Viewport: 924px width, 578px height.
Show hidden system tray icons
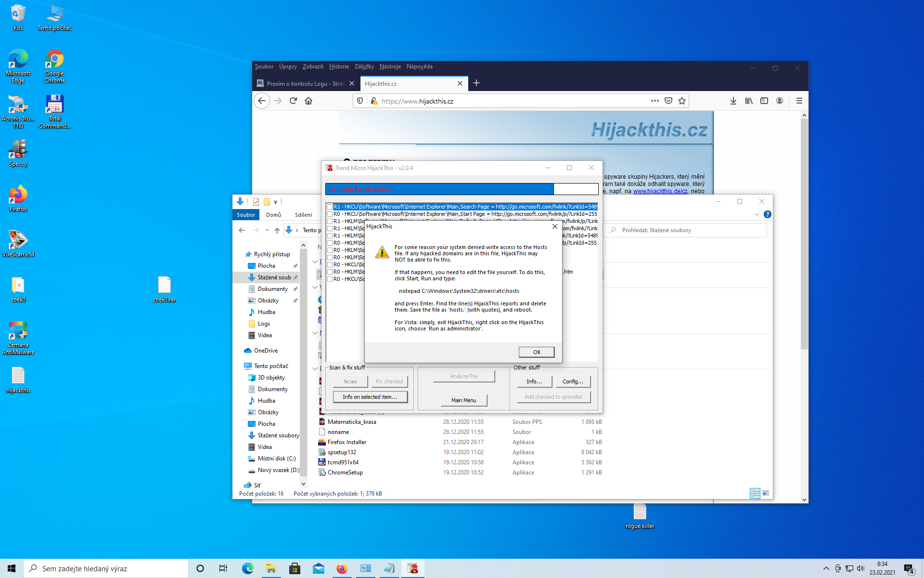pos(826,568)
